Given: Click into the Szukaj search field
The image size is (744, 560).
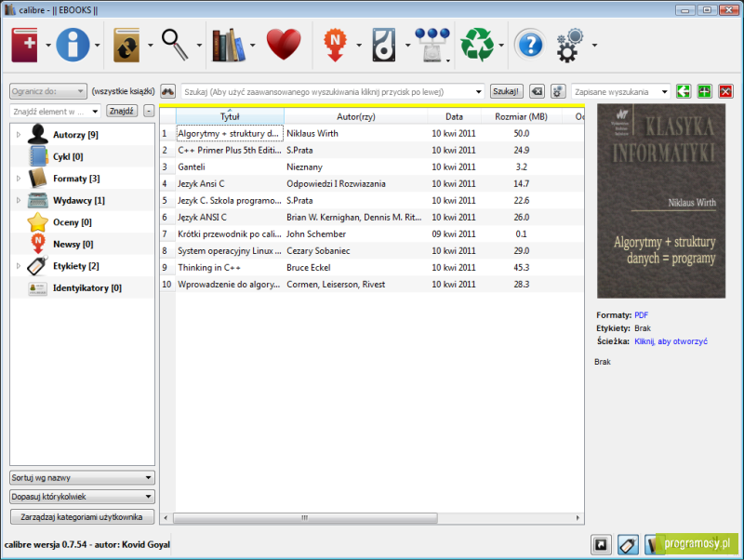Looking at the screenshot, I should (x=328, y=91).
